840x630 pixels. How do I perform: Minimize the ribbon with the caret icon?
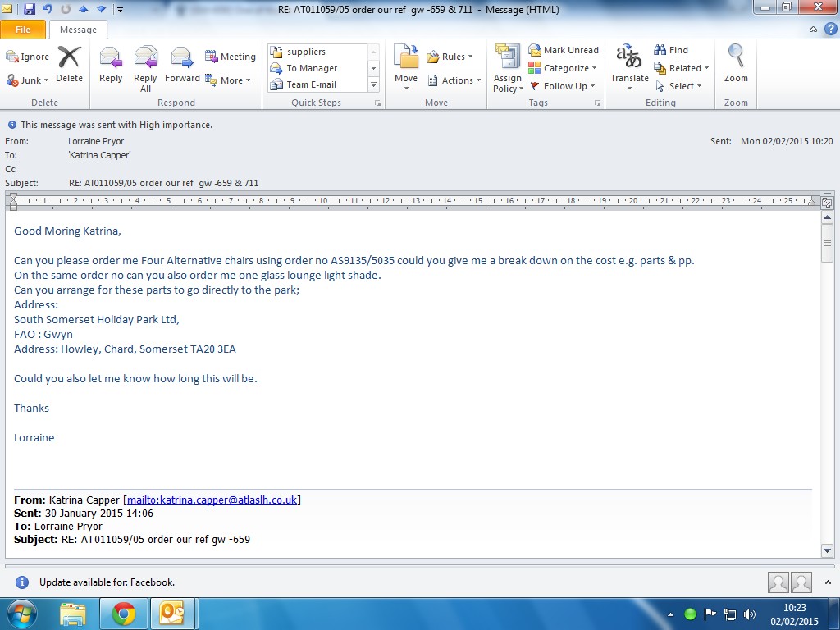pos(813,30)
